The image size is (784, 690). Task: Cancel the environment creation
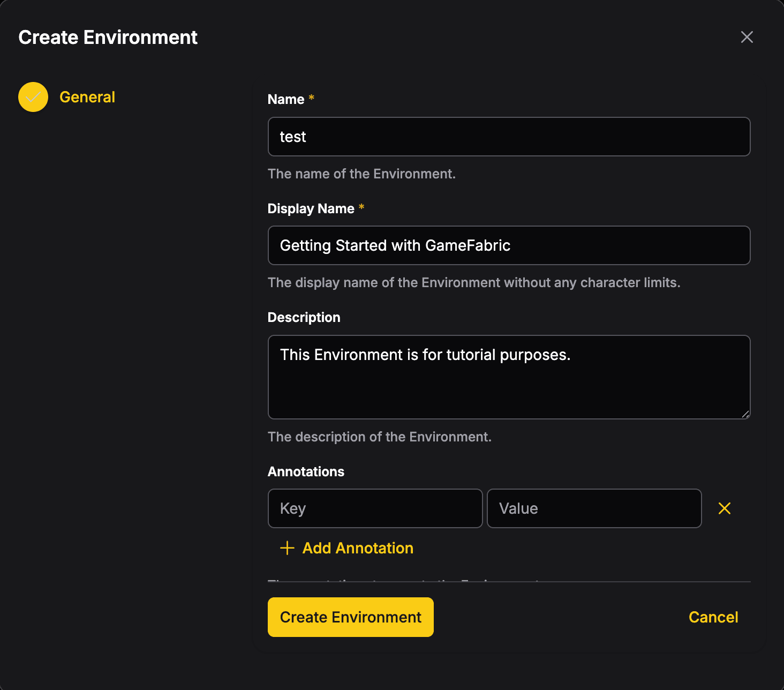(713, 617)
